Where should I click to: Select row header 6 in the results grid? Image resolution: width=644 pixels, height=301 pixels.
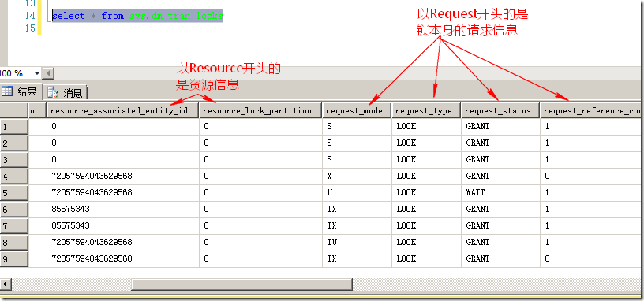[14, 210]
